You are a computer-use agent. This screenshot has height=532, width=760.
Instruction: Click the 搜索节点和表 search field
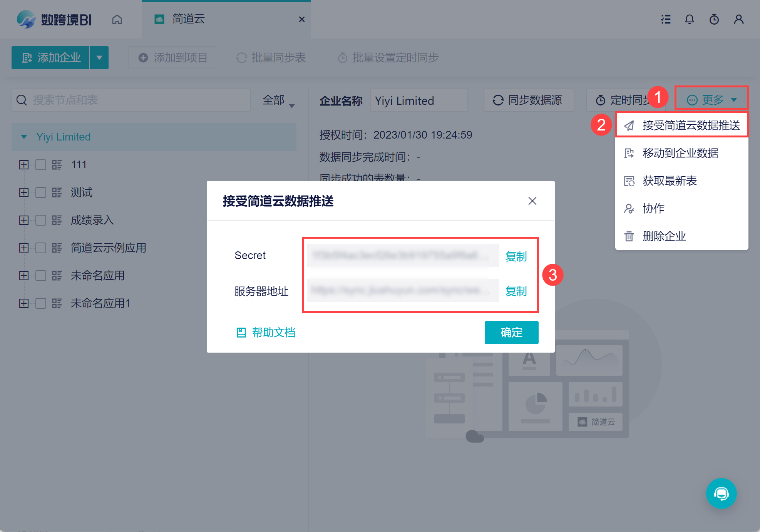pos(131,100)
